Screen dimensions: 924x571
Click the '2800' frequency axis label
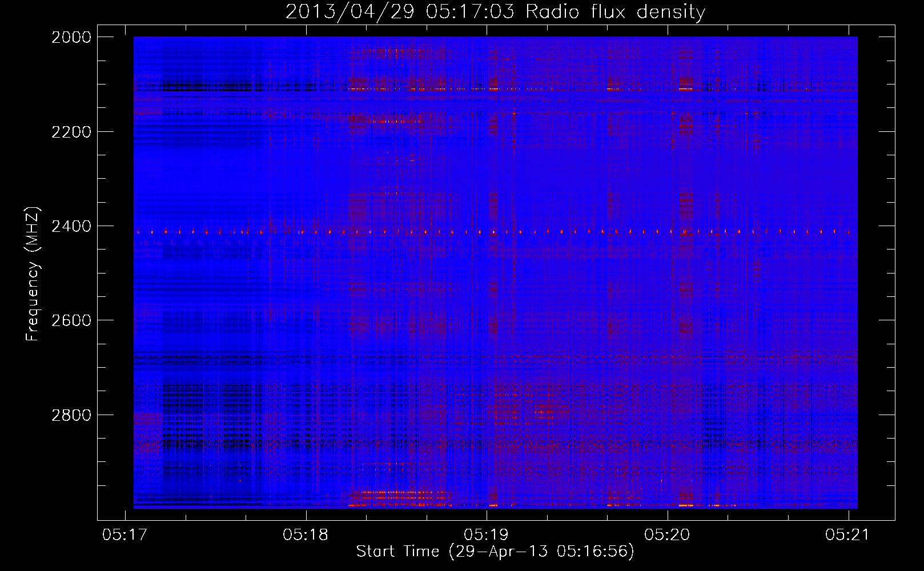pos(71,415)
